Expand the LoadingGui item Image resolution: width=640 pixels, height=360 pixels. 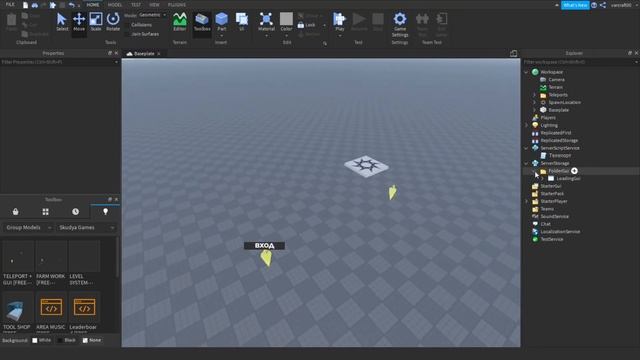[x=542, y=178]
